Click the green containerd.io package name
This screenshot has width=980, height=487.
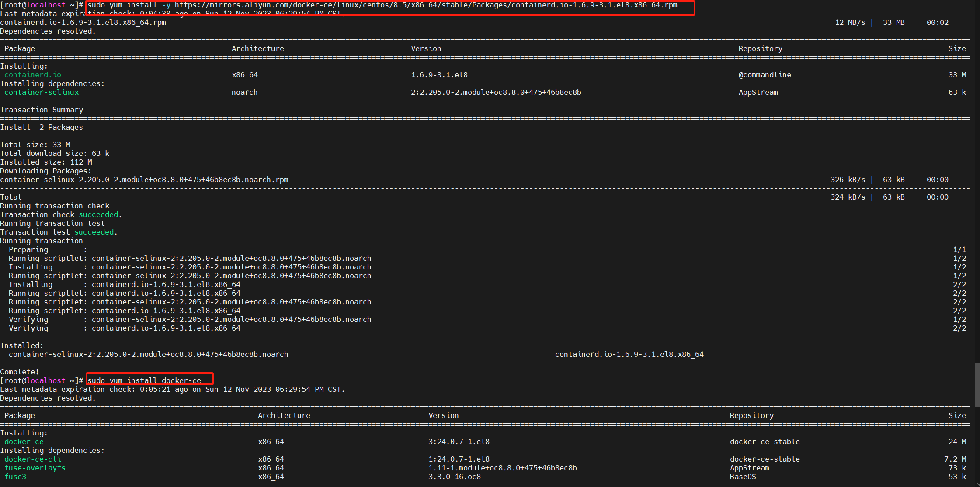[33, 75]
